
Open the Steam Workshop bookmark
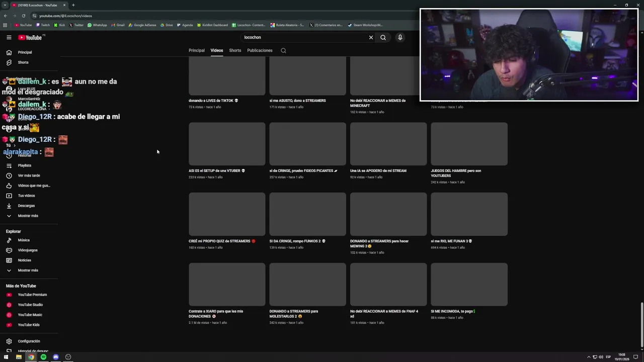365,25
